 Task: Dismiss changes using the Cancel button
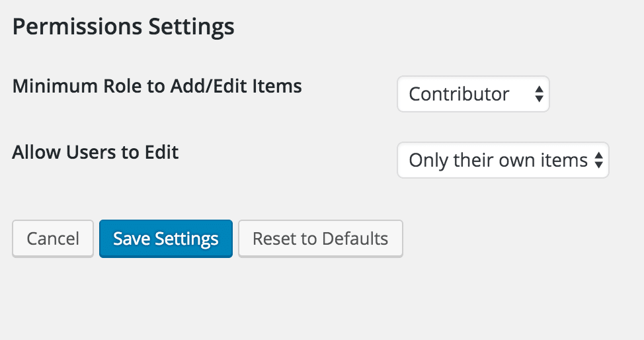tap(53, 239)
